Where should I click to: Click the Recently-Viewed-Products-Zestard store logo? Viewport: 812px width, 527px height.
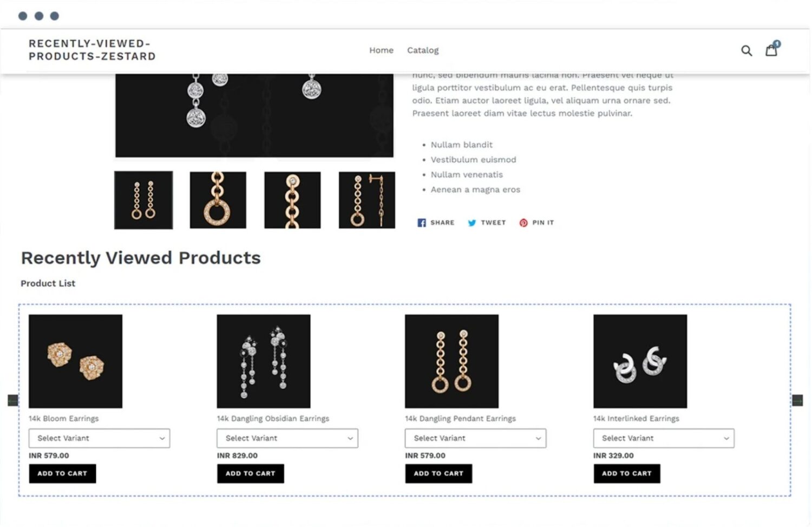click(92, 50)
